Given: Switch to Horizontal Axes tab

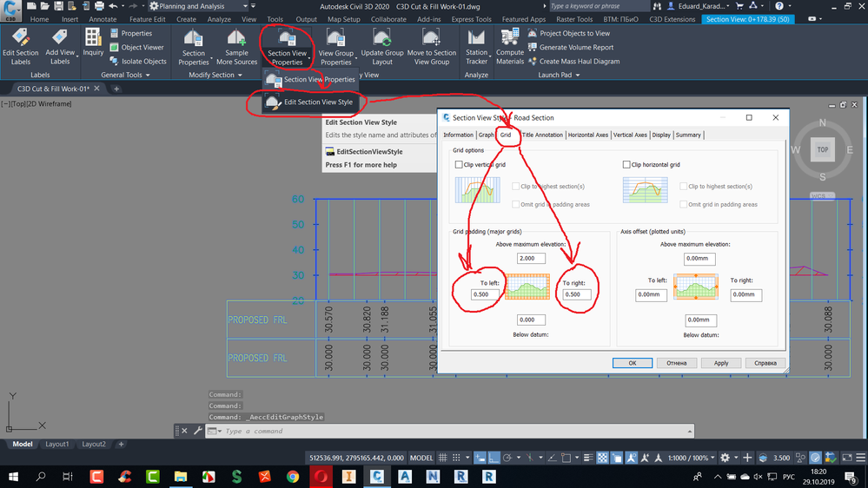Looking at the screenshot, I should (588, 135).
